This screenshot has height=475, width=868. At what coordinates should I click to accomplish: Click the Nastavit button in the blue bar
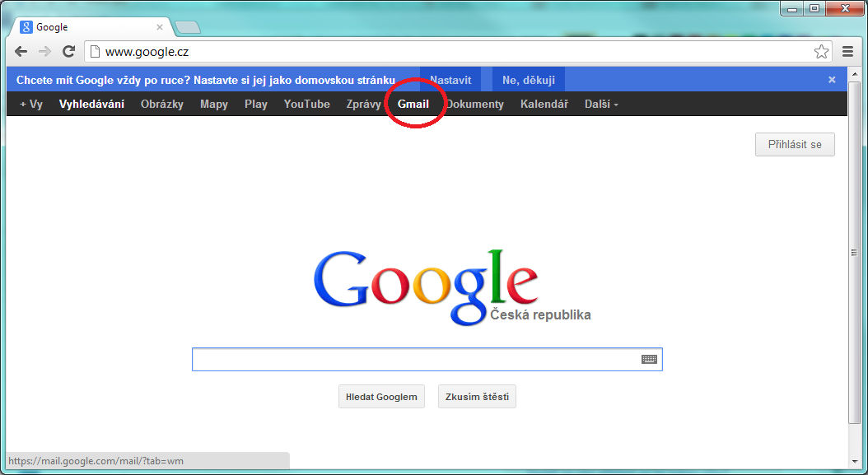click(450, 80)
